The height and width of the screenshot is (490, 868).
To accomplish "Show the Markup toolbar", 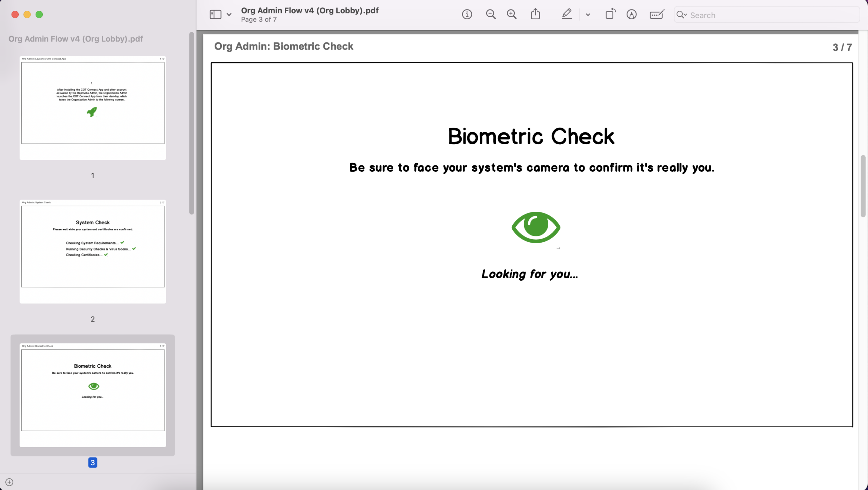I will click(x=631, y=15).
